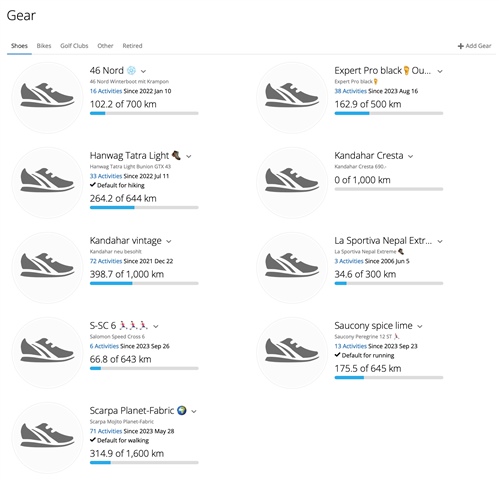Expand the Expert Pro black options chevron
The height and width of the screenshot is (480, 499).
point(440,71)
